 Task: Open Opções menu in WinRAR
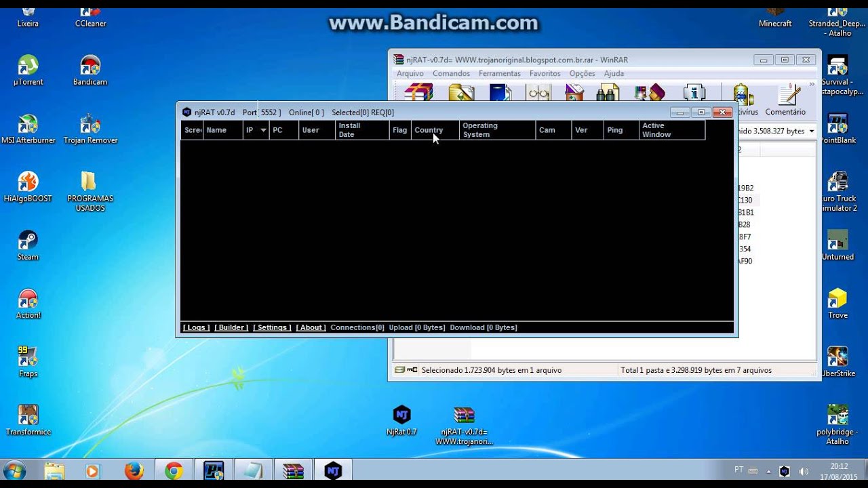tap(582, 73)
